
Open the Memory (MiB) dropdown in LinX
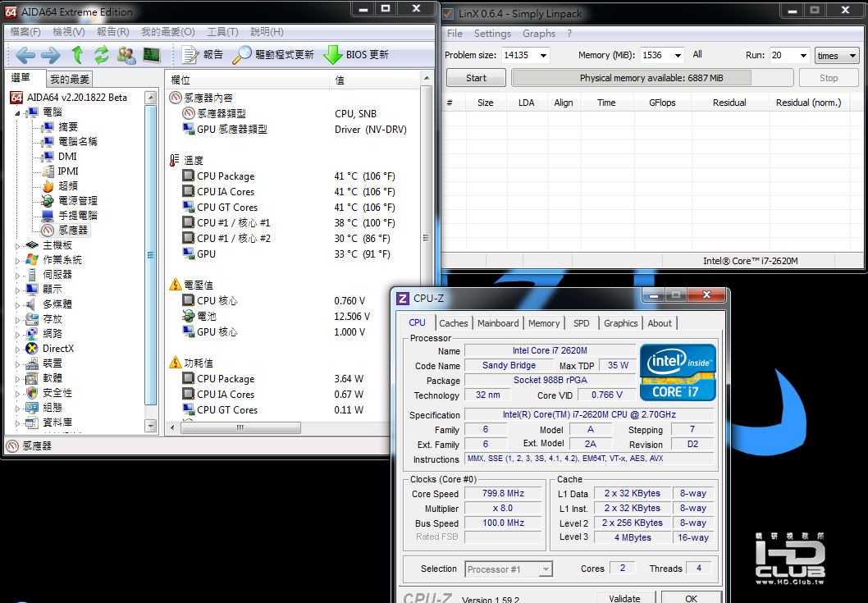point(678,55)
